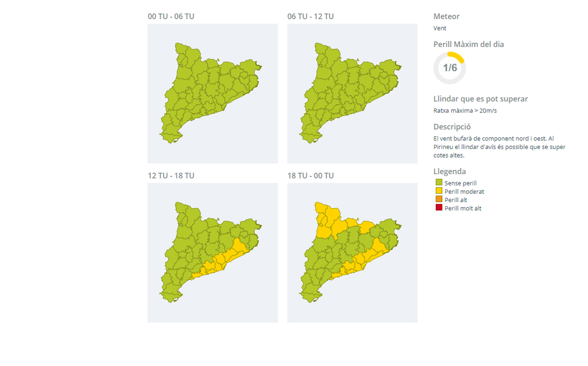Image resolution: width=588 pixels, height=366 pixels.
Task: Select the 12 TU - 18 TU heading
Action: point(171,175)
